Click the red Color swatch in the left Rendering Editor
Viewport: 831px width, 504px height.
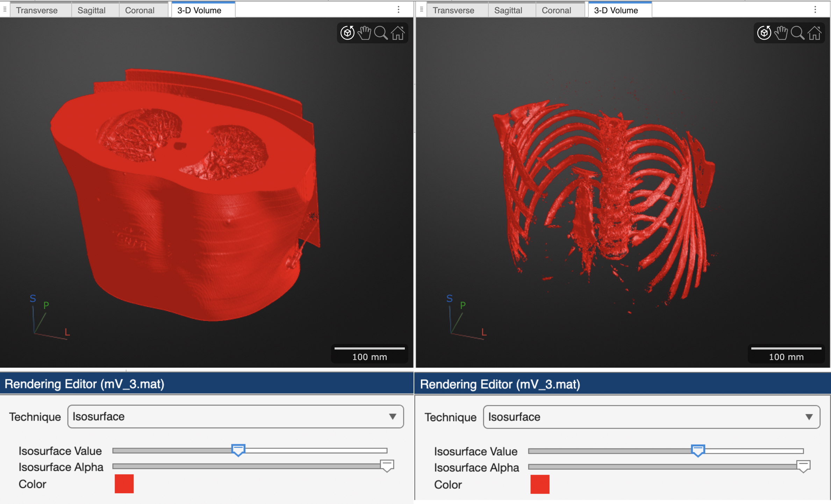point(124,484)
